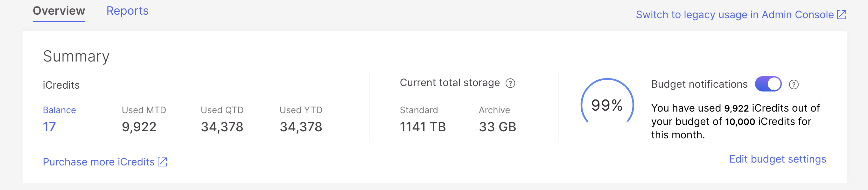Screen dimensions: 868x190
Task: Click the Current total storage help icon
Action: coord(510,83)
